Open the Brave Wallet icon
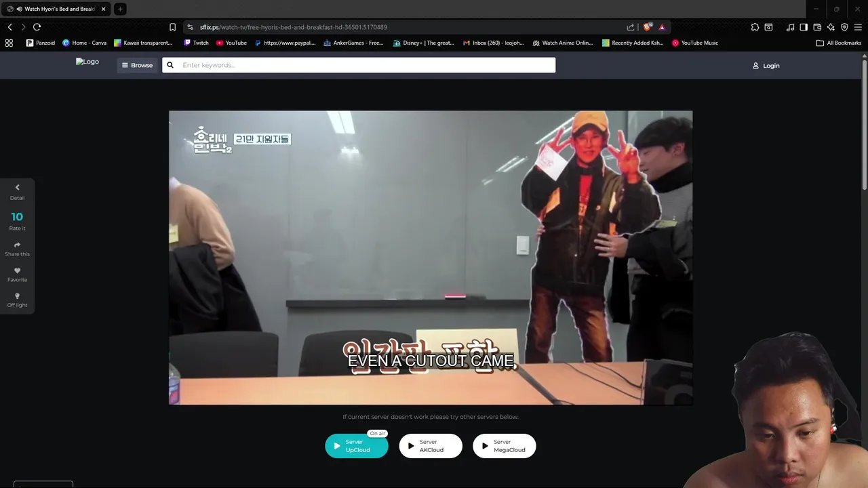Screen dimensions: 868x488 [x=817, y=27]
